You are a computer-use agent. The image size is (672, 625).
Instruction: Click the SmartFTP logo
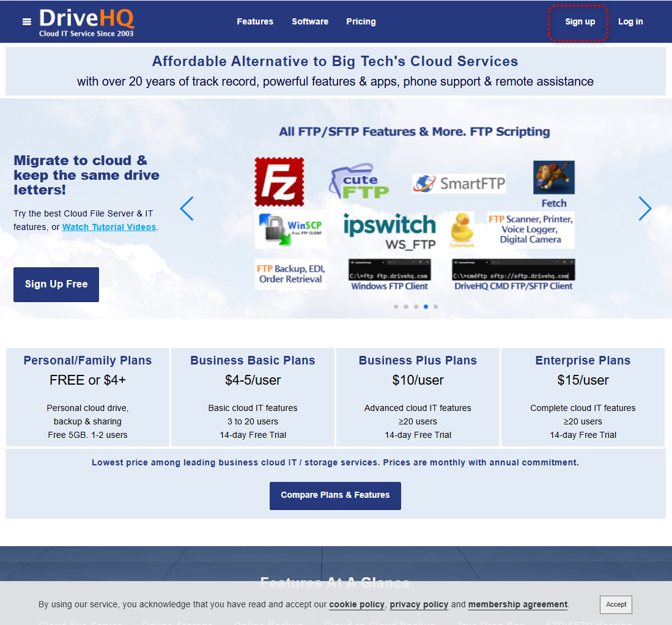(x=459, y=183)
